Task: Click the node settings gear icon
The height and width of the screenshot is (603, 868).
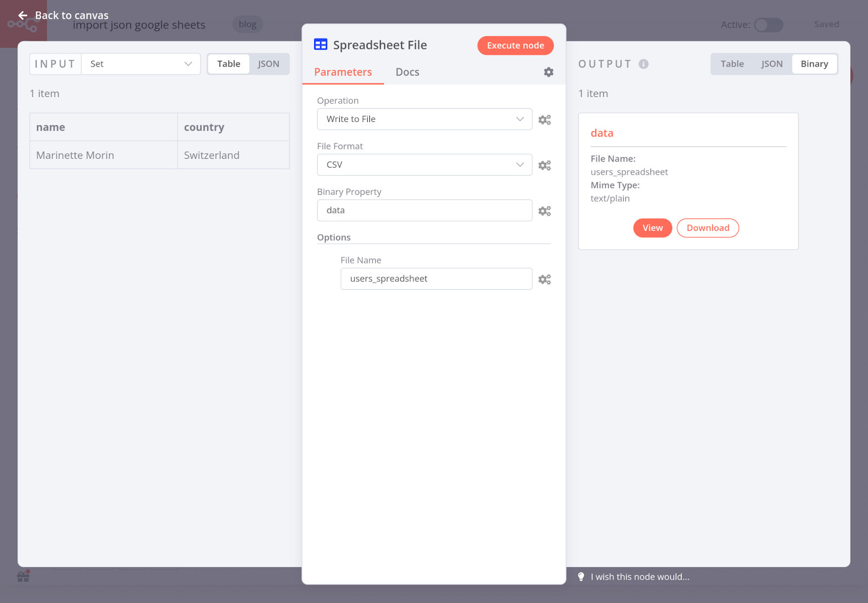Action: (x=548, y=72)
